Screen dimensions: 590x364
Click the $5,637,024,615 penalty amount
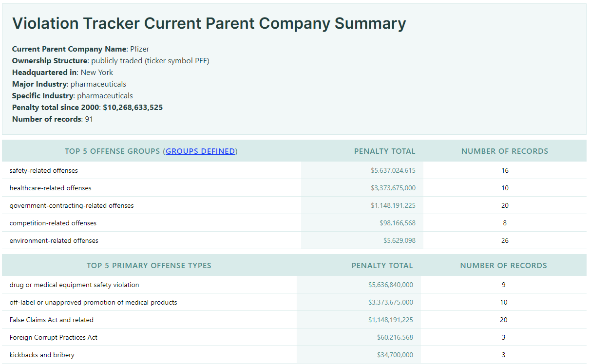pos(393,171)
